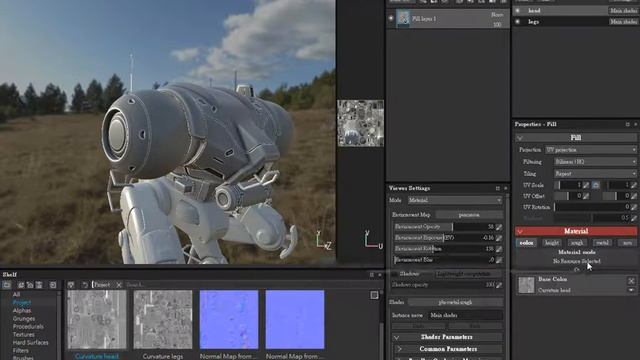Open the Main shader dropdown for head

coord(623,11)
